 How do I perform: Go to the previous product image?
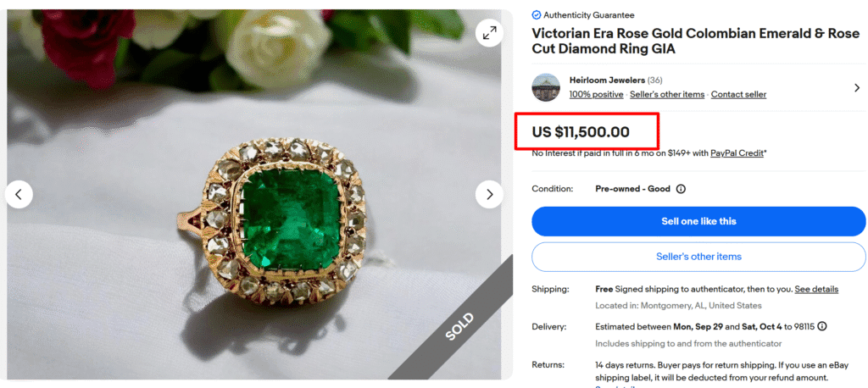click(x=19, y=194)
